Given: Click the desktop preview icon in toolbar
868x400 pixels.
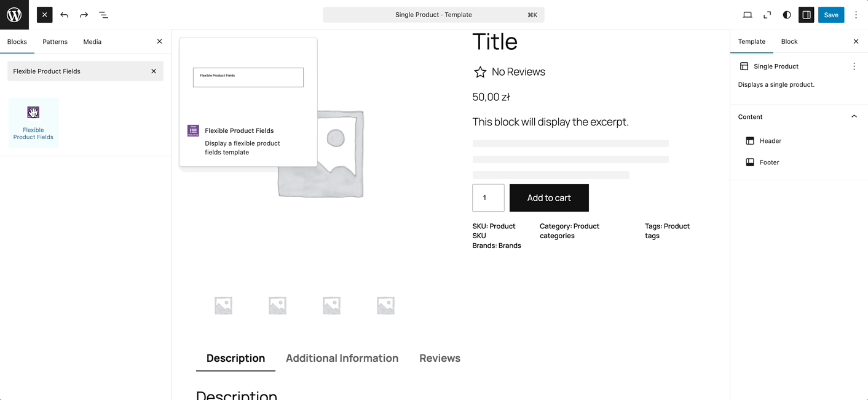Looking at the screenshot, I should [x=747, y=14].
